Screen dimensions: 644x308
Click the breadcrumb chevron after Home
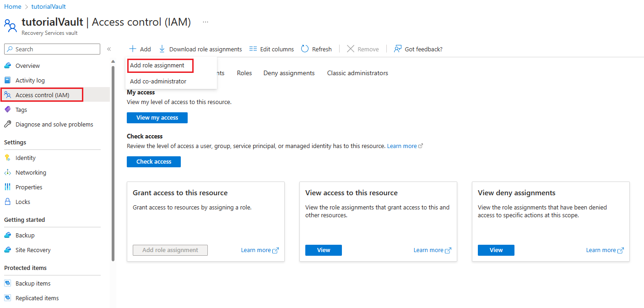[27, 7]
